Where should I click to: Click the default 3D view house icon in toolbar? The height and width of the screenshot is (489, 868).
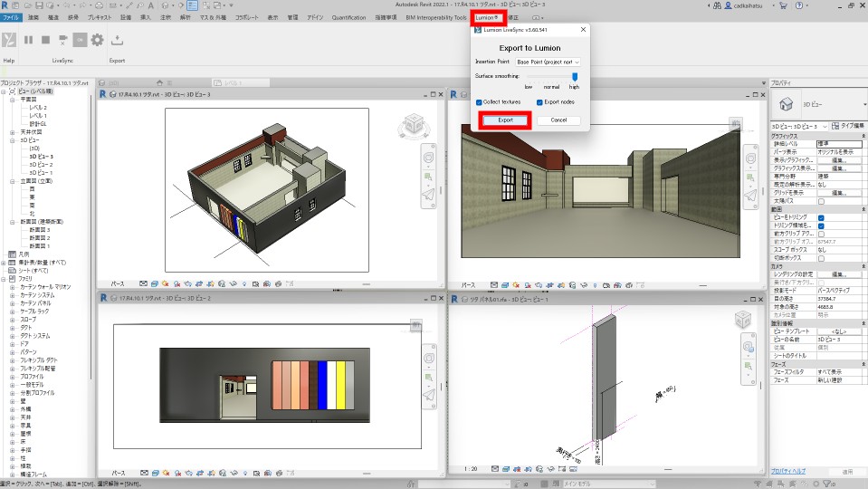pyautogui.click(x=165, y=5)
